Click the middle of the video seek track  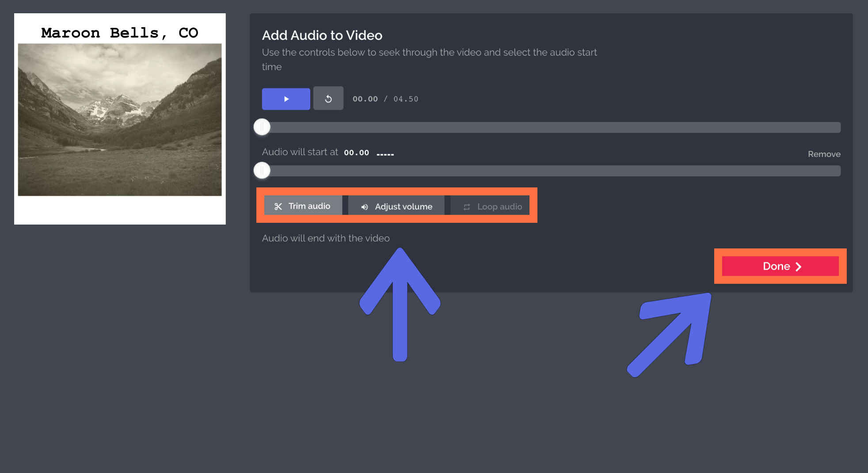tap(551, 127)
